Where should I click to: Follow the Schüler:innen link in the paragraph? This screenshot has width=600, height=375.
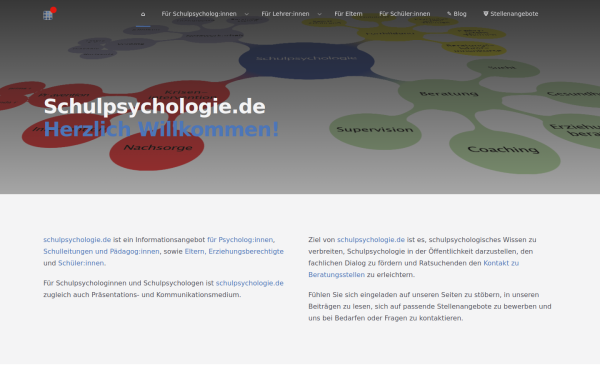tap(82, 263)
